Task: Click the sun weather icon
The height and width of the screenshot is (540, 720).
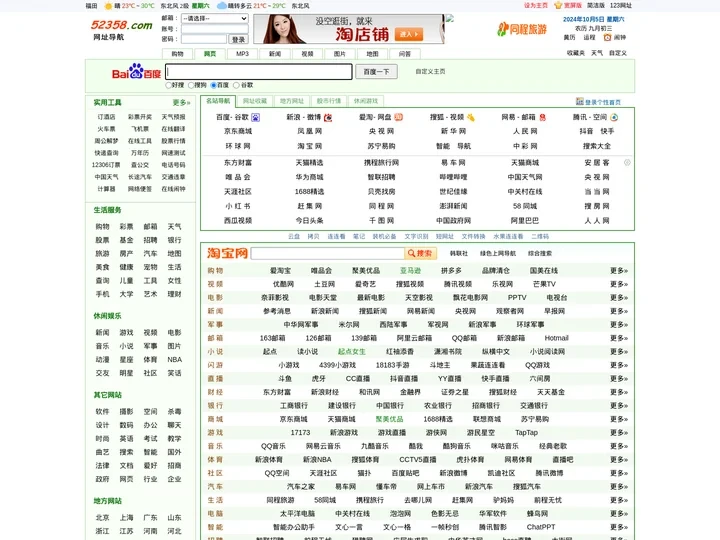Action: 108,6
